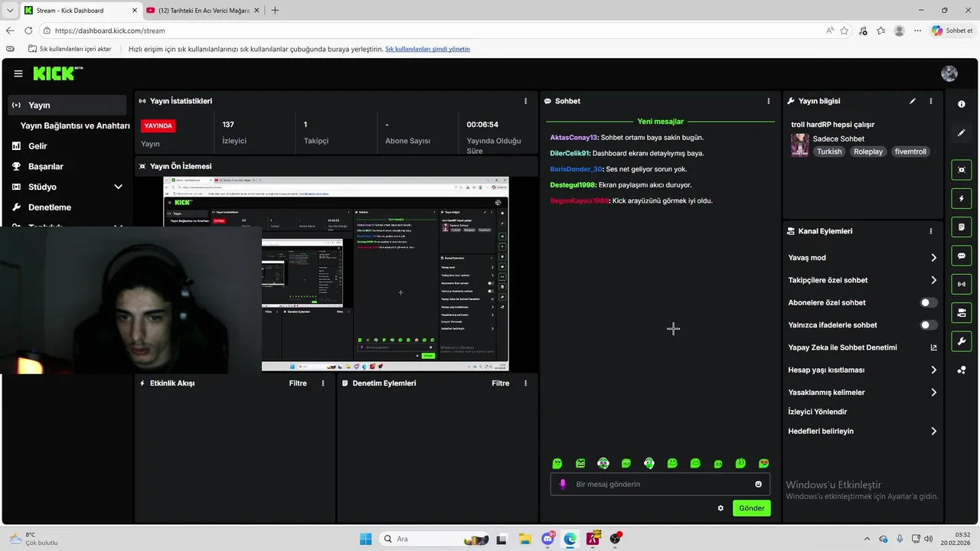Viewport: 980px width, 551px height.
Task: Click the pencil edit icon in right sidebar
Action: point(962,132)
